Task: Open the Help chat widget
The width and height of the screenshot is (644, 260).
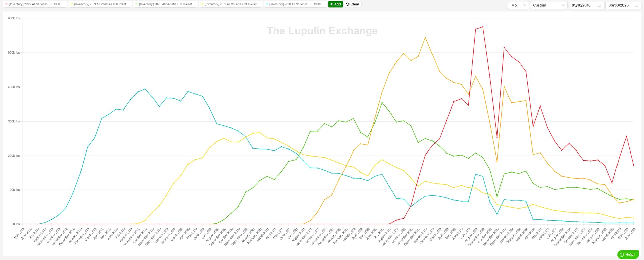Action: [x=628, y=254]
